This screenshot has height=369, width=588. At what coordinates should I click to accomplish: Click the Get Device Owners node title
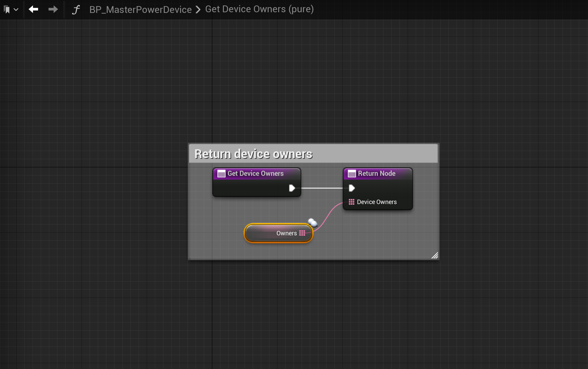click(x=255, y=173)
